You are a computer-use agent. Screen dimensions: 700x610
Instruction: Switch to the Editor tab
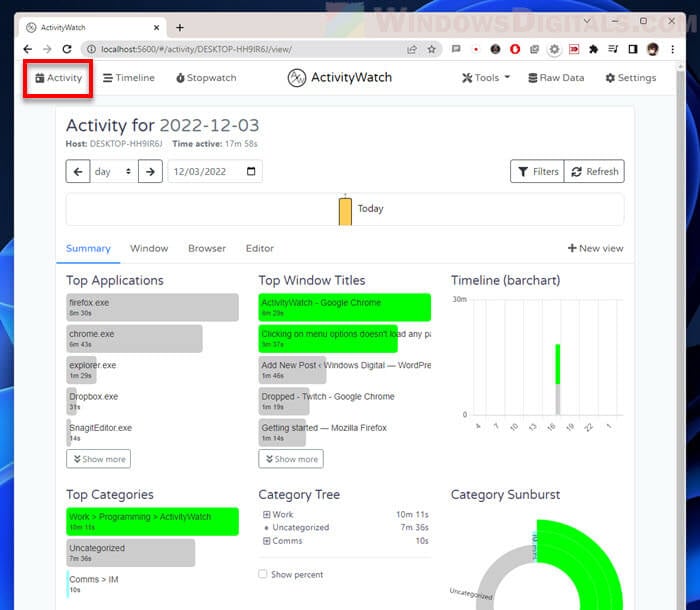[259, 249]
